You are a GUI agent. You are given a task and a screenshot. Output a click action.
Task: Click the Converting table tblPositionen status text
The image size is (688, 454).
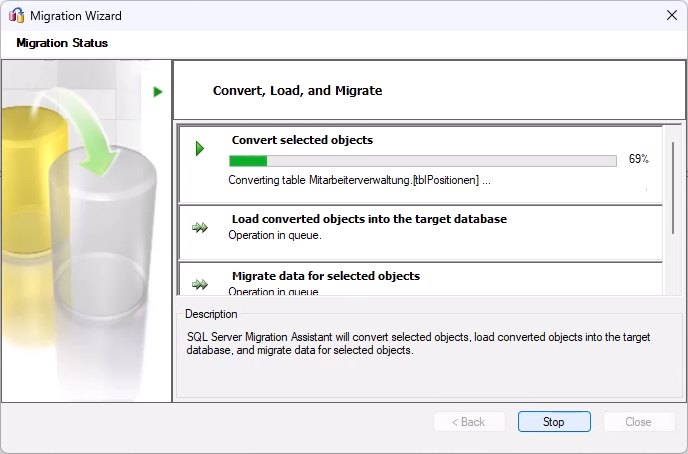click(x=359, y=181)
